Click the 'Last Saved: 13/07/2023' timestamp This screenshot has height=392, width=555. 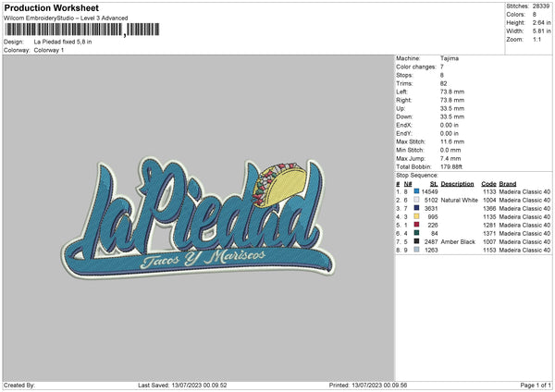182,385
